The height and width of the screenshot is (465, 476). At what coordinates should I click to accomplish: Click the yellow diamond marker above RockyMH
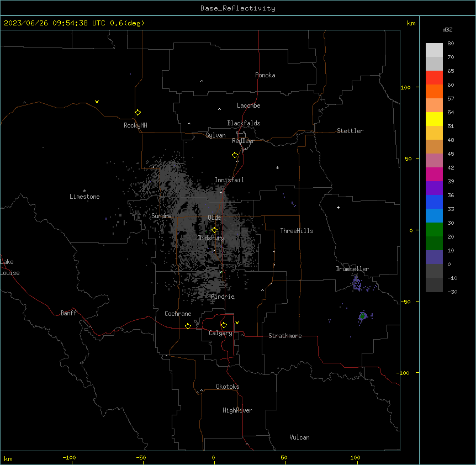(x=137, y=113)
